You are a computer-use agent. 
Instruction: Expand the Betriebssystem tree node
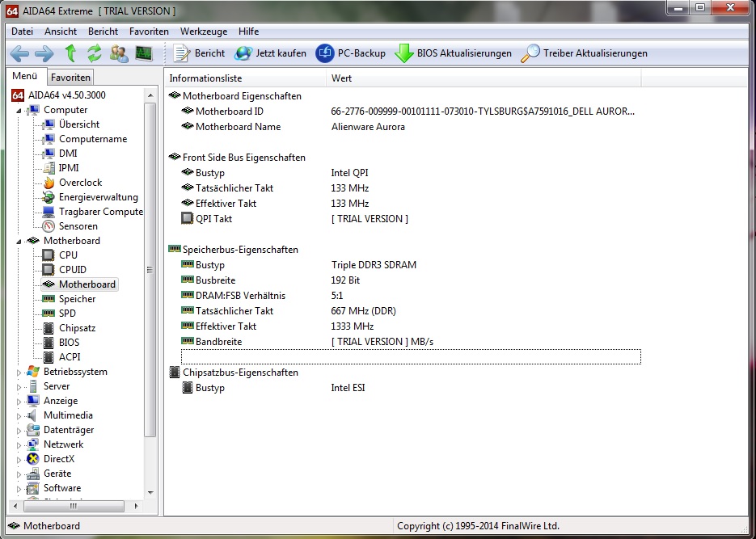pos(19,373)
